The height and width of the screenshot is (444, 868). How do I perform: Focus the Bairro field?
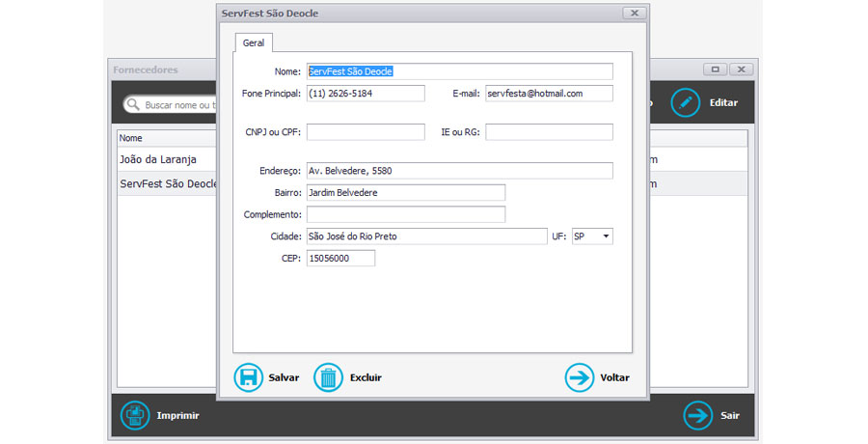click(x=406, y=192)
